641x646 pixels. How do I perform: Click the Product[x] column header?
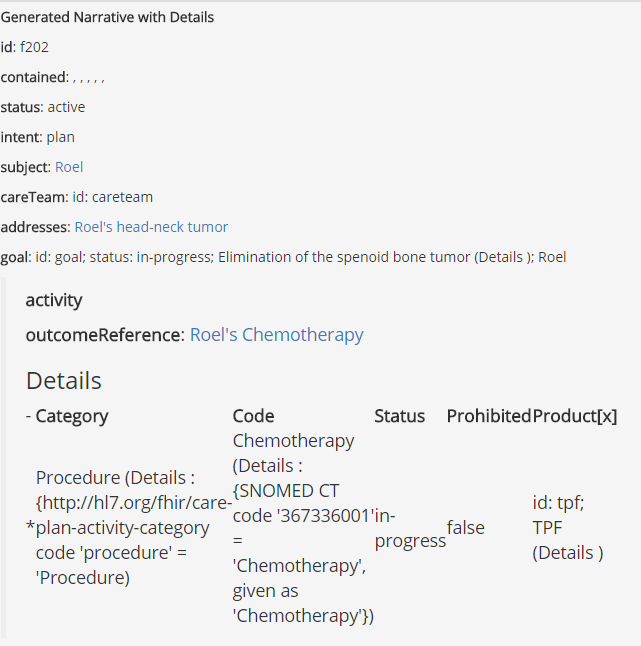[x=575, y=416]
